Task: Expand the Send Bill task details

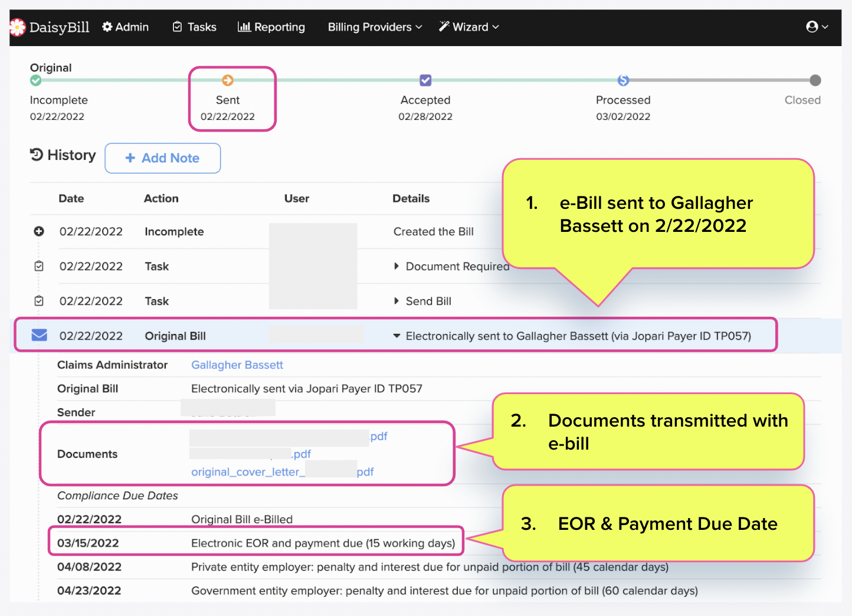Action: [396, 301]
